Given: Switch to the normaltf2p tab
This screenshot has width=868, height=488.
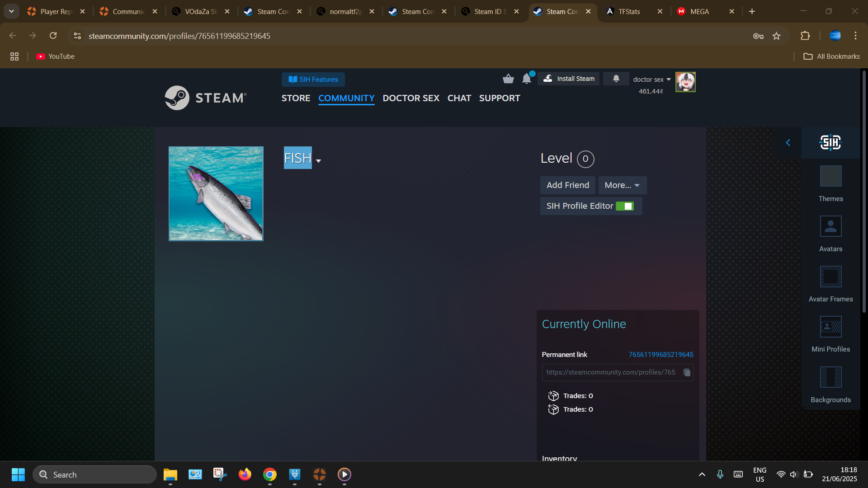Looking at the screenshot, I should point(345,12).
